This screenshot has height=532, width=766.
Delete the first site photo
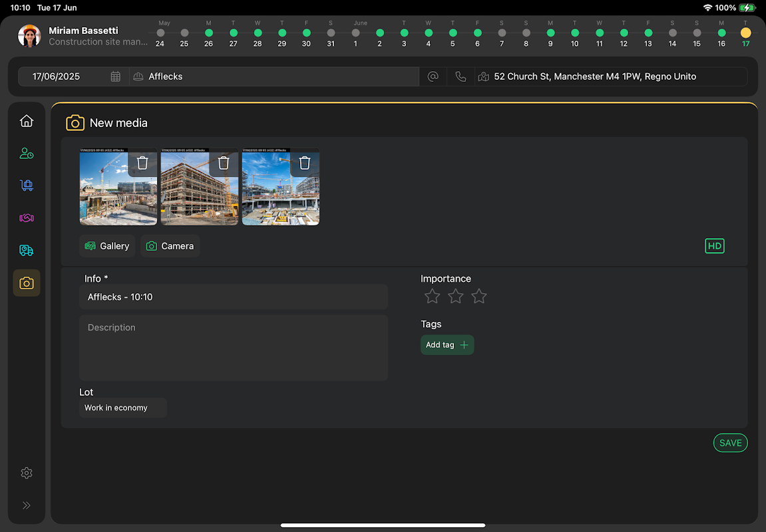[x=142, y=163]
